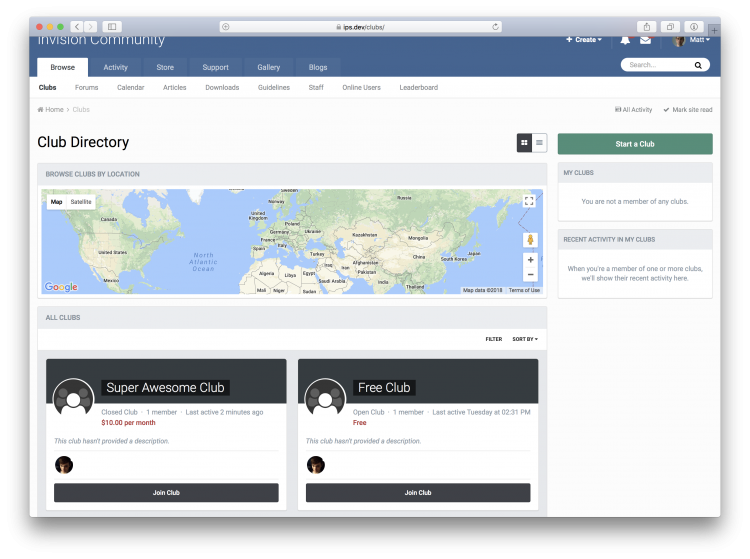Click the Search input field
The width and height of the screenshot is (750, 559).
(659, 65)
